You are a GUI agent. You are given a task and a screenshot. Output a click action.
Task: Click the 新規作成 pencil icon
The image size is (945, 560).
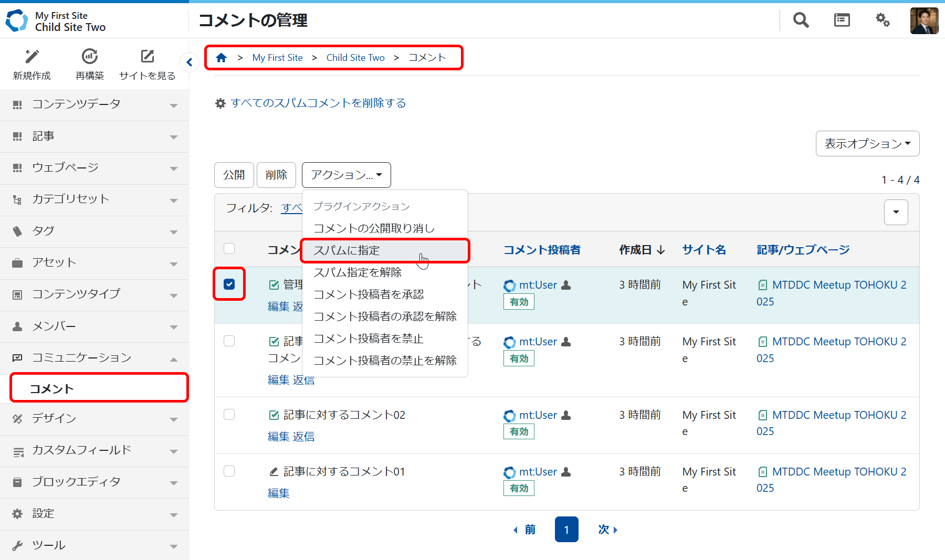coord(32,57)
